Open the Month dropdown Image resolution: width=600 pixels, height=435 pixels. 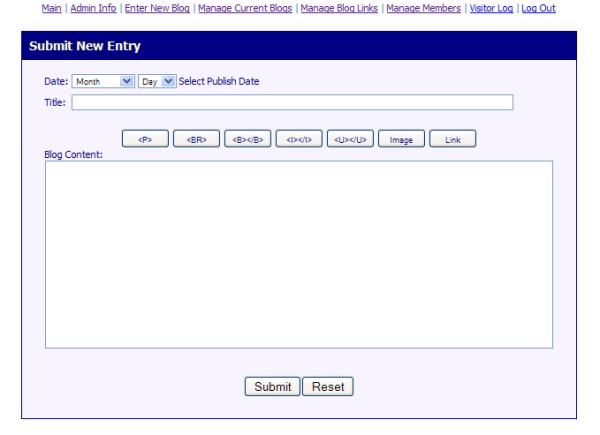(x=102, y=82)
